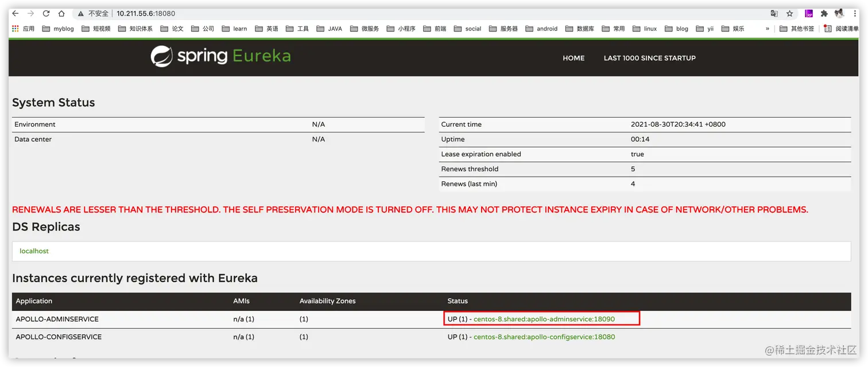Screen dimensions: 868x367
Task: Click the address bar URL 10.211.55.6:18080
Action: 146,13
